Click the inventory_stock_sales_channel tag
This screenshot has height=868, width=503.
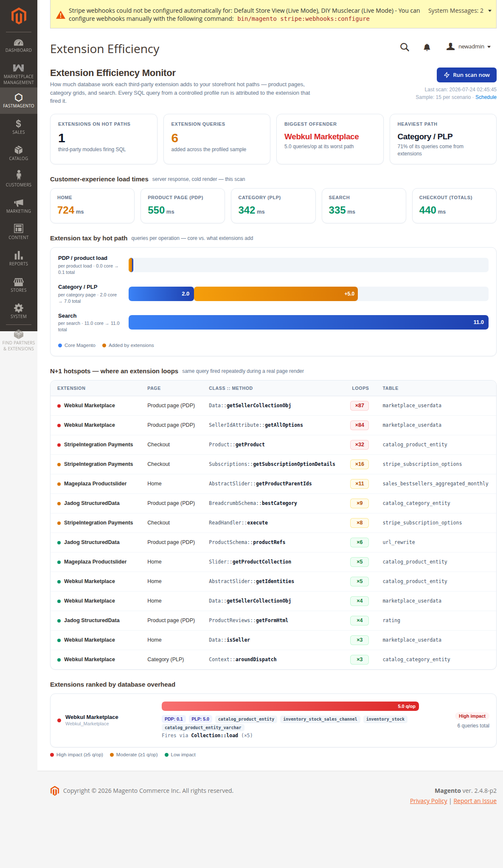click(320, 719)
